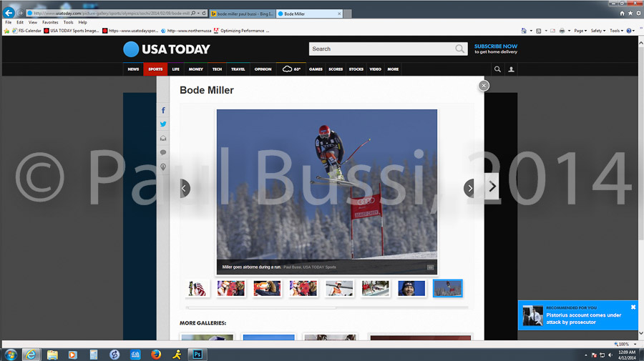Image resolution: width=644 pixels, height=361 pixels.
Task: Open the weather forecast showing 63°
Action: point(291,69)
